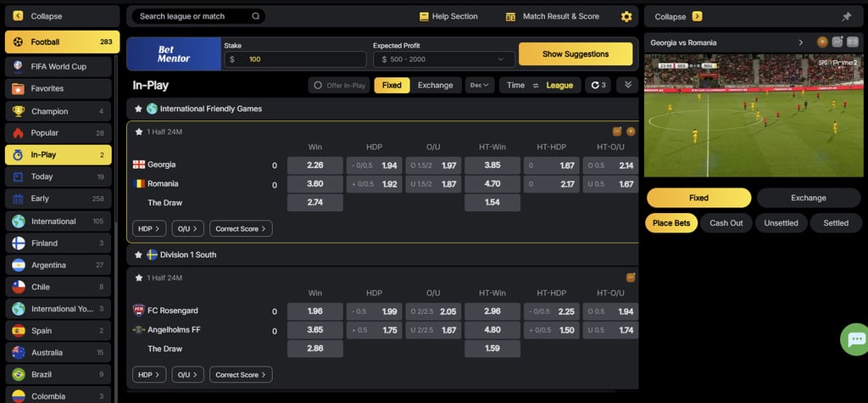Favorite Division 1 South league star
Viewport: 868px width, 403px height.
click(138, 255)
